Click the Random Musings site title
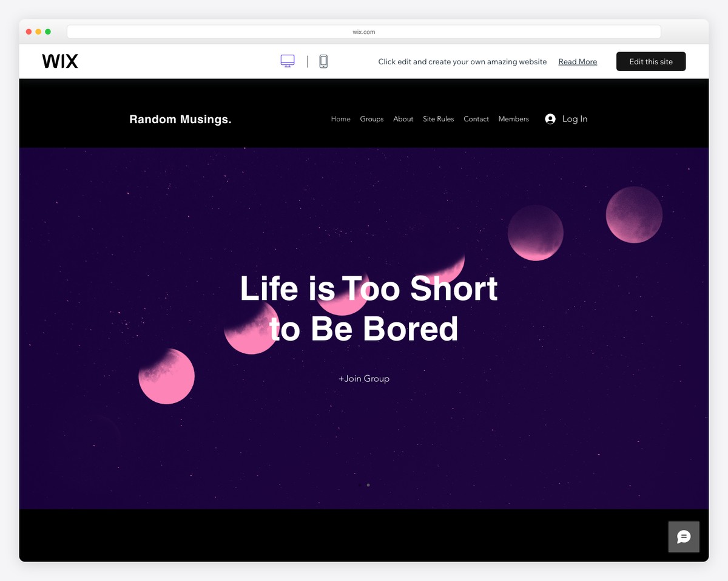The image size is (728, 581). (180, 119)
